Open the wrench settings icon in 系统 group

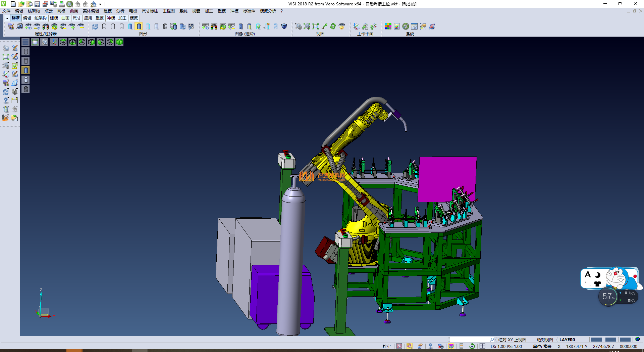[406, 27]
